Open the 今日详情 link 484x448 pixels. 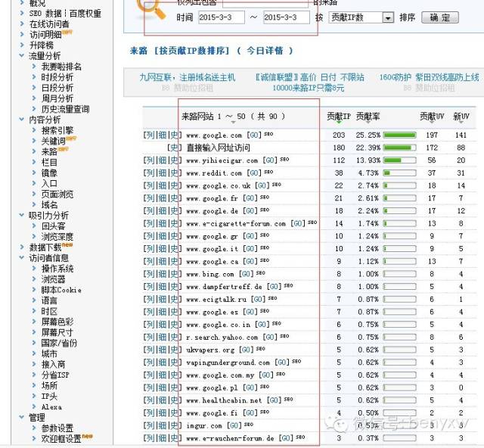tap(265, 51)
